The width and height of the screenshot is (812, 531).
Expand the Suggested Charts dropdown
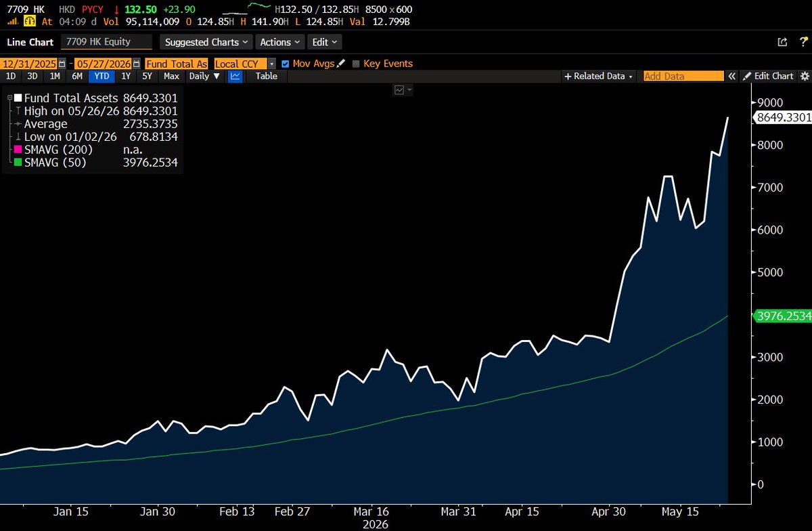(x=206, y=42)
